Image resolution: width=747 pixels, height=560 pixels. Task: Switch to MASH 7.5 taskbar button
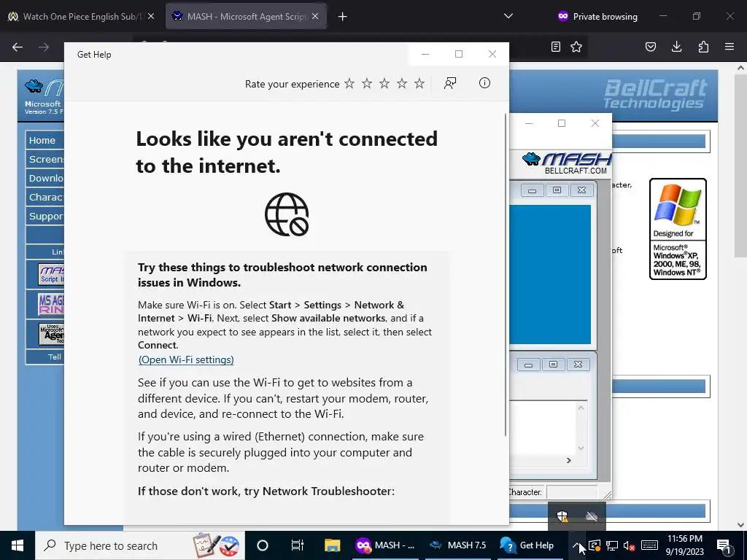[x=458, y=545]
